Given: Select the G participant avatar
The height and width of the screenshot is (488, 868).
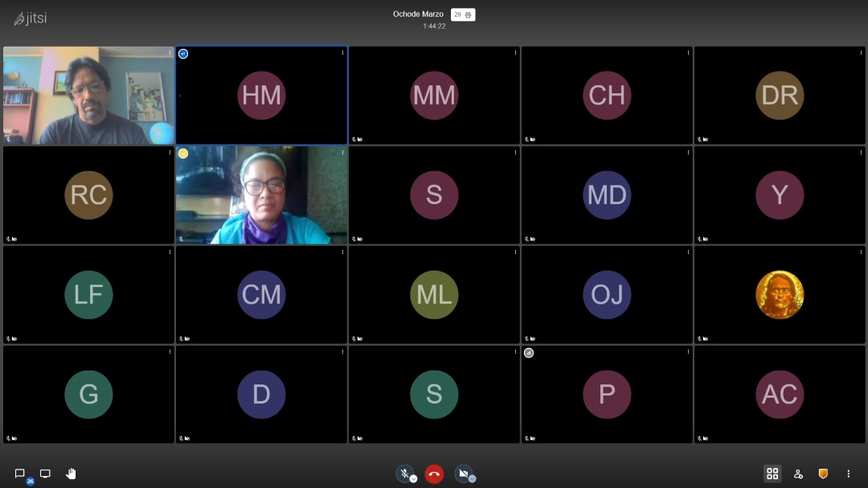Looking at the screenshot, I should pos(88,395).
